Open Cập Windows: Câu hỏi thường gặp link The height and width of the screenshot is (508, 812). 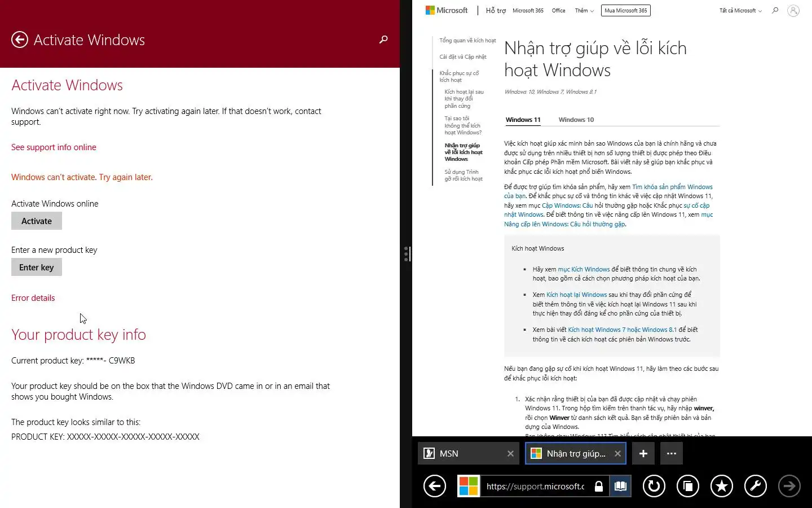point(567,205)
